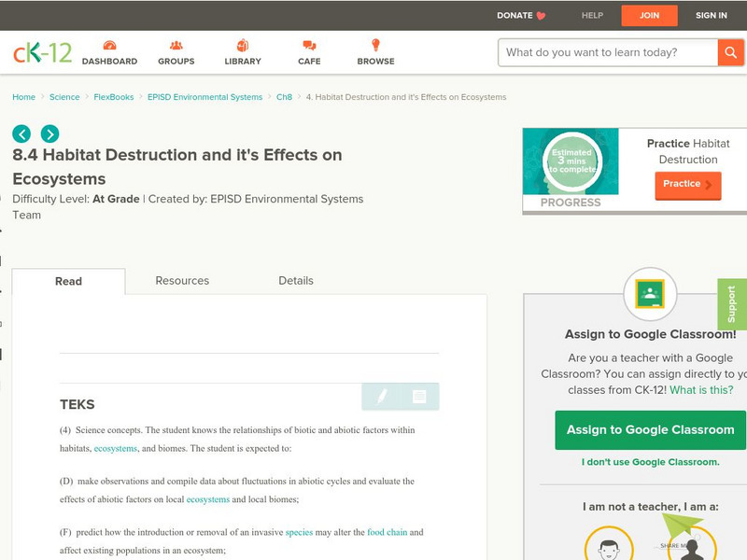The height and width of the screenshot is (560, 747).
Task: Go to next lesson with right arrow
Action: coord(49,133)
